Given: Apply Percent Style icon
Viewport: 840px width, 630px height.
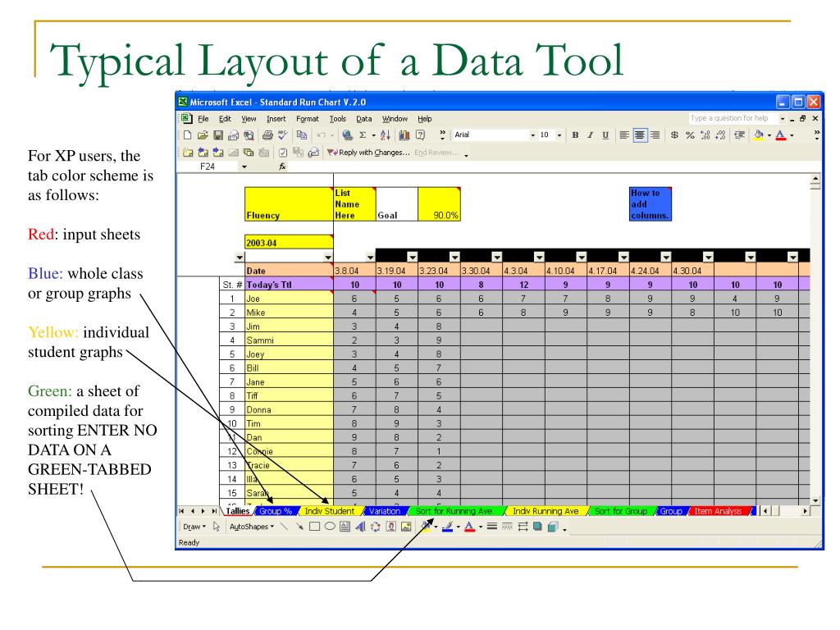Looking at the screenshot, I should (690, 135).
